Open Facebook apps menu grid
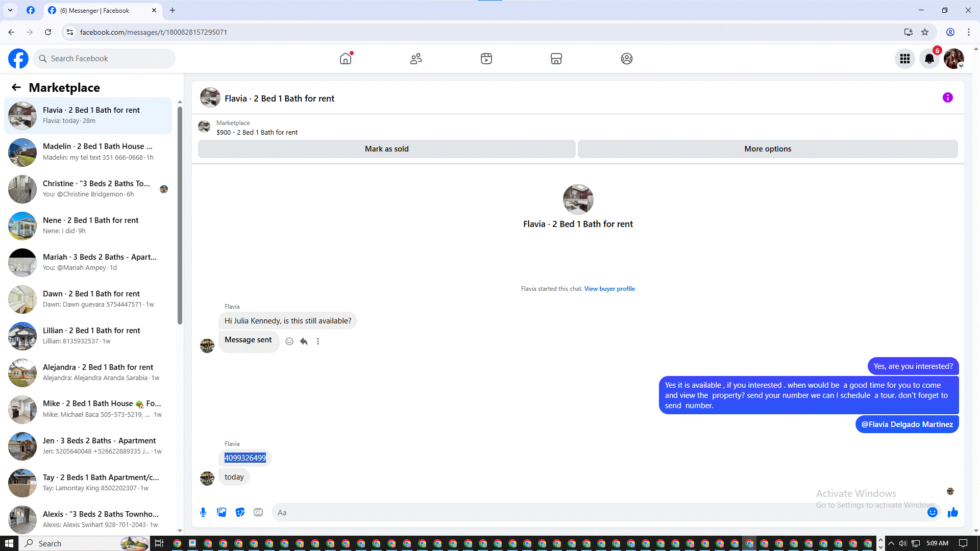The height and width of the screenshot is (551, 980). tap(905, 59)
